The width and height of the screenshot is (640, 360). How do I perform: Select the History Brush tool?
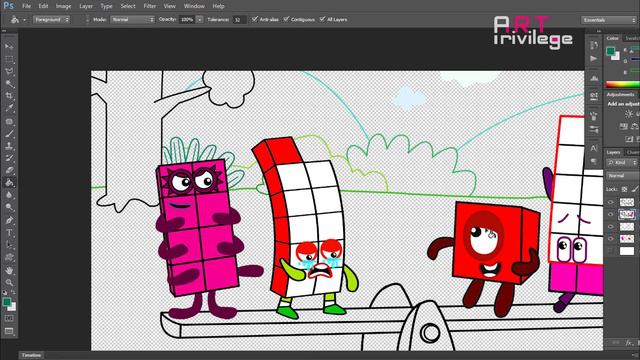(9, 158)
